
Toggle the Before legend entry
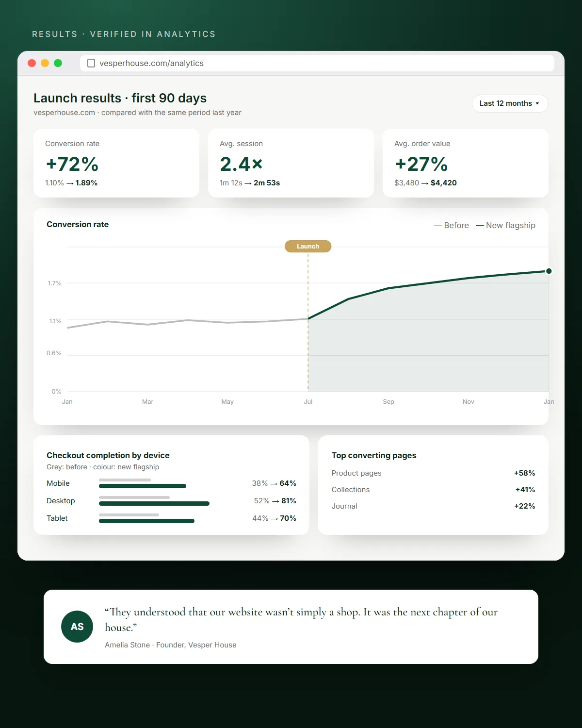coord(452,225)
